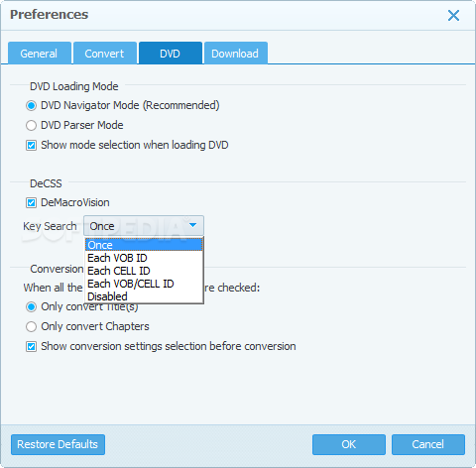The width and height of the screenshot is (476, 468).
Task: Switch to the General tab
Action: [40, 53]
